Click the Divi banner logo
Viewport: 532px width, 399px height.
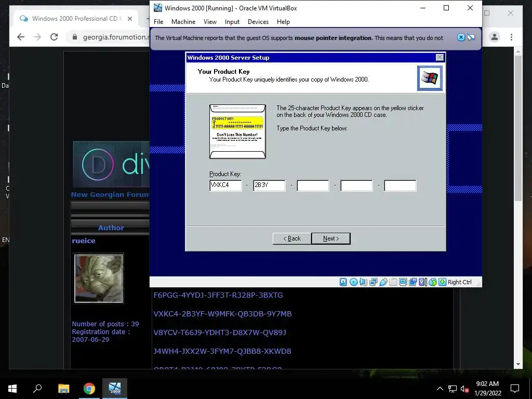click(111, 164)
